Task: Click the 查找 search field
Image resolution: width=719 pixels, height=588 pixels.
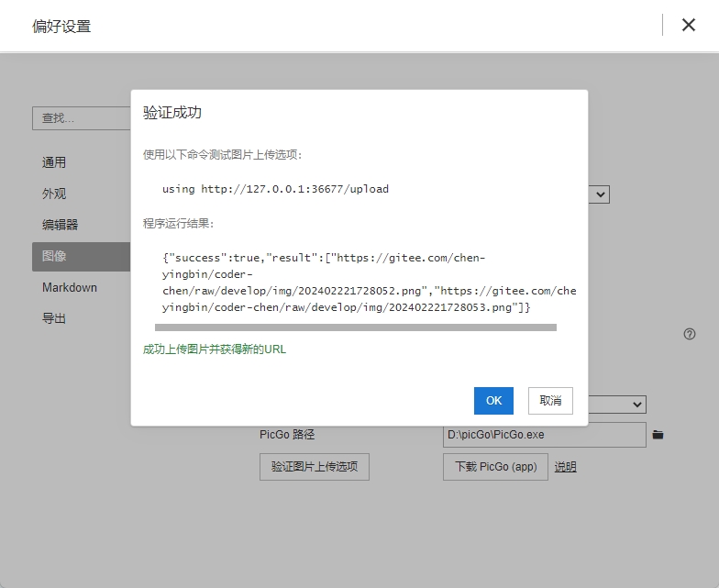Action: click(81, 118)
